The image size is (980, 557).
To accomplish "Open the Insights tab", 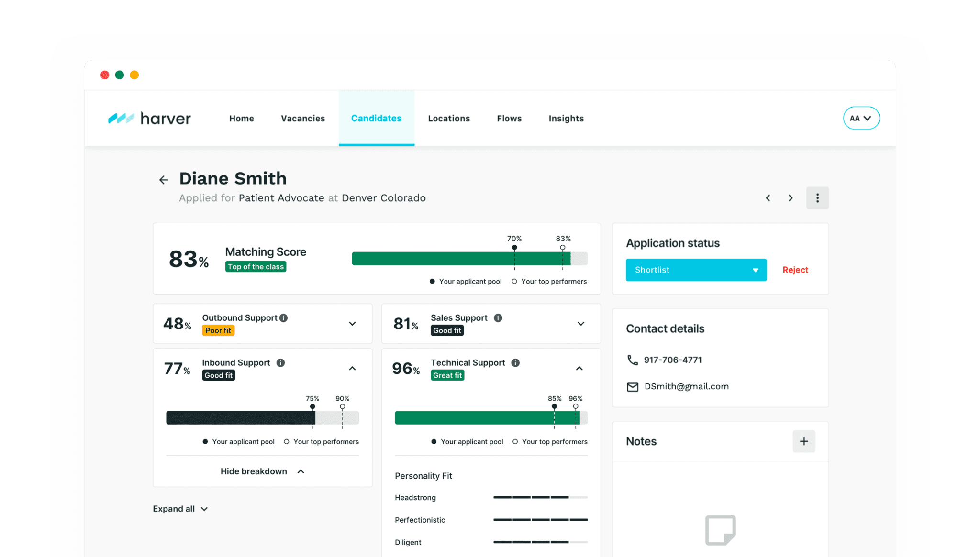I will (x=566, y=118).
